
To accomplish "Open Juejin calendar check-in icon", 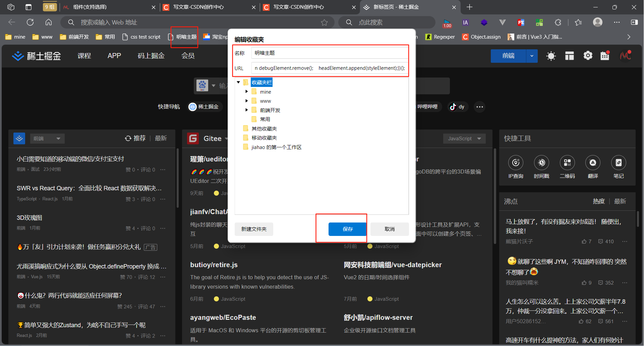I will (605, 56).
